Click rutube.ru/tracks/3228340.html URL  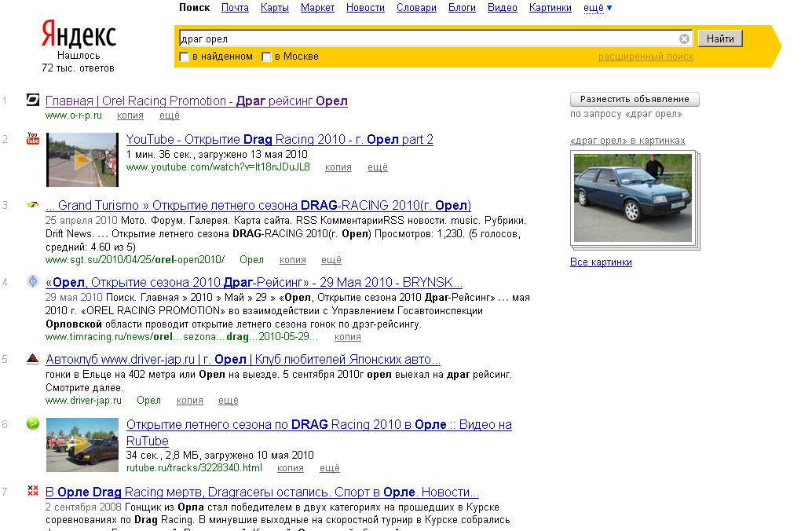point(194,468)
